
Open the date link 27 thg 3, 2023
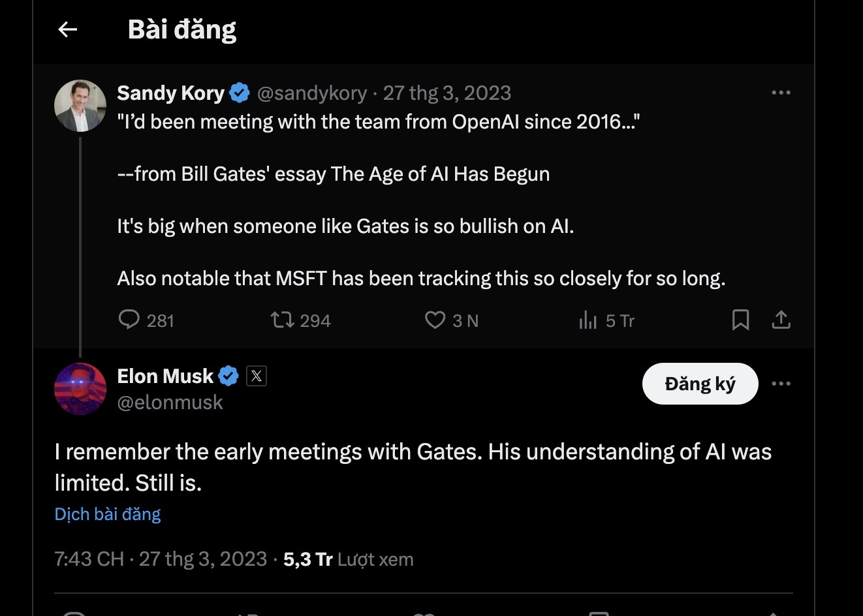447,93
